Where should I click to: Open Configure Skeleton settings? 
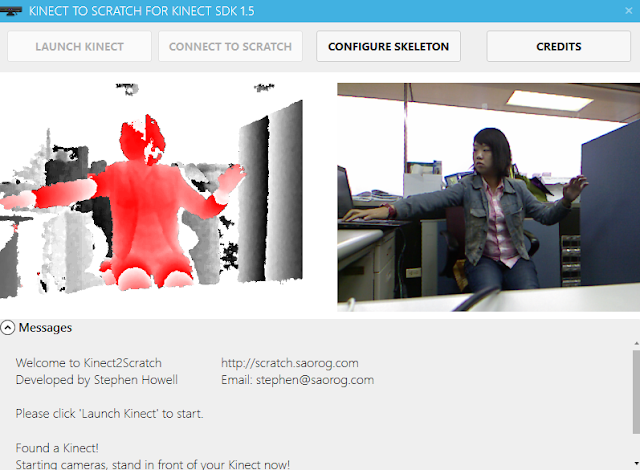(x=388, y=47)
